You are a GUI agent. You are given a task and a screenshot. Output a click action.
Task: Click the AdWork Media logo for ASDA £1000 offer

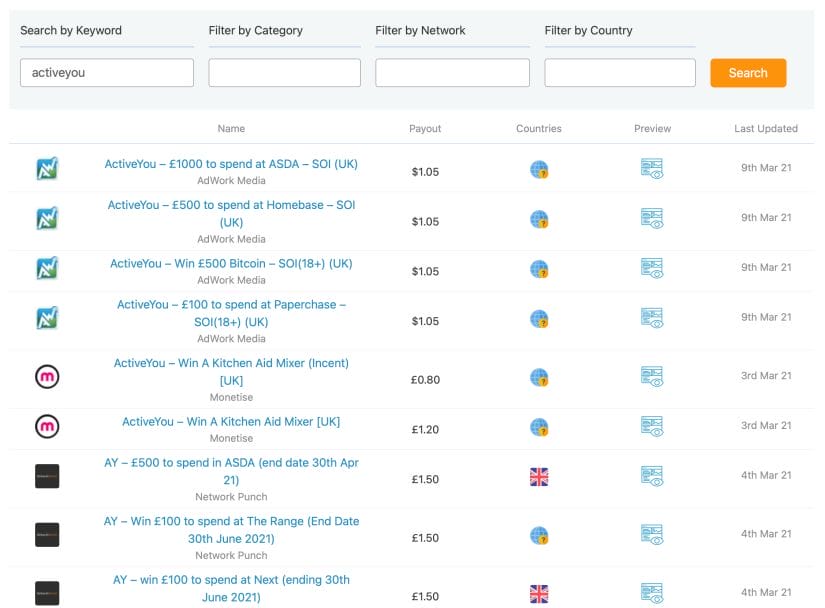[47, 168]
